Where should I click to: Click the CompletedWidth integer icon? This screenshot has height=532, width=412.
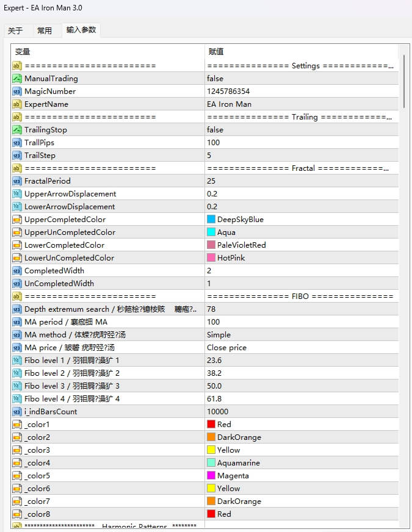[x=17, y=271]
